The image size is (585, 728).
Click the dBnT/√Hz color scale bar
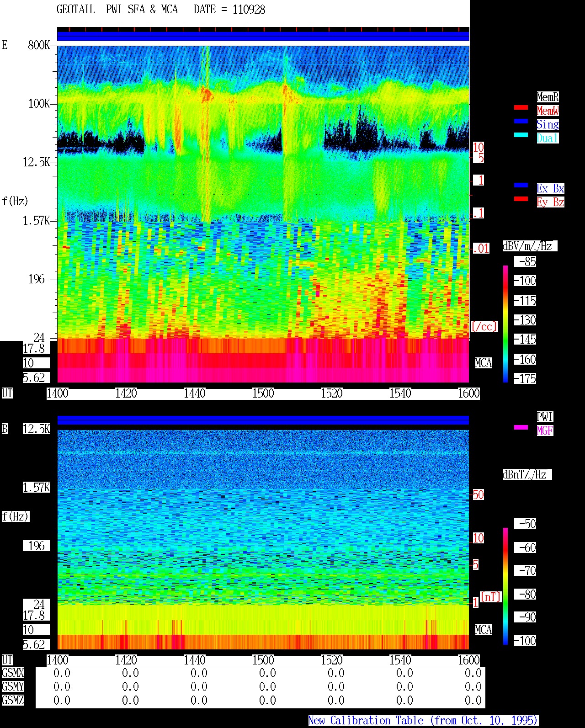point(505,586)
